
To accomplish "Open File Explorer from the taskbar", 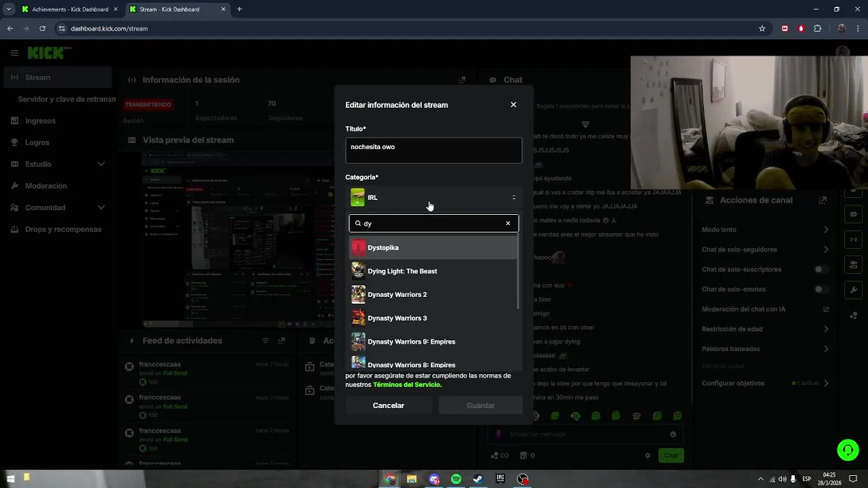I will [412, 479].
